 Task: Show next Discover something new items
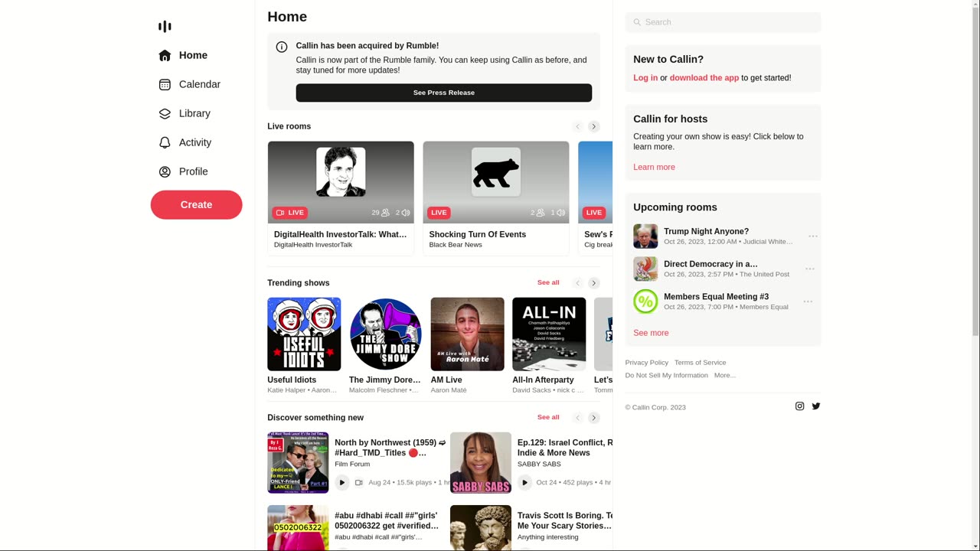[x=593, y=418]
